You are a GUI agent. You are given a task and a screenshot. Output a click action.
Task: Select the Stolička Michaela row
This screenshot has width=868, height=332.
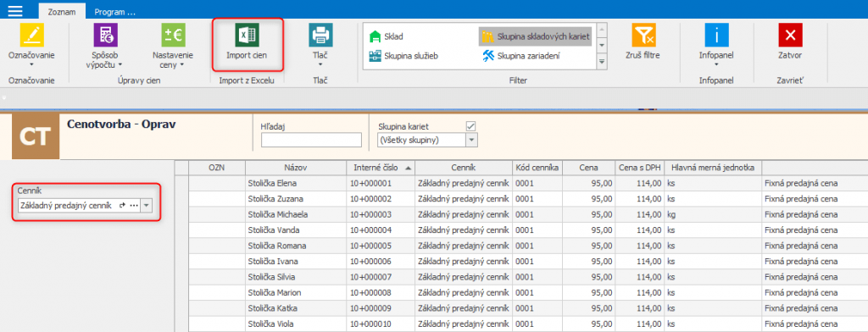[521, 214]
